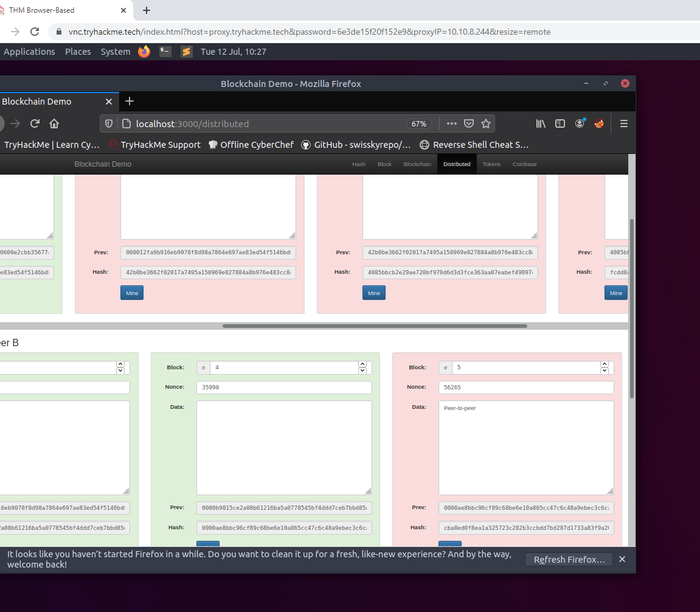Open the Places menu
Screen dimensions: 700x612
point(78,52)
